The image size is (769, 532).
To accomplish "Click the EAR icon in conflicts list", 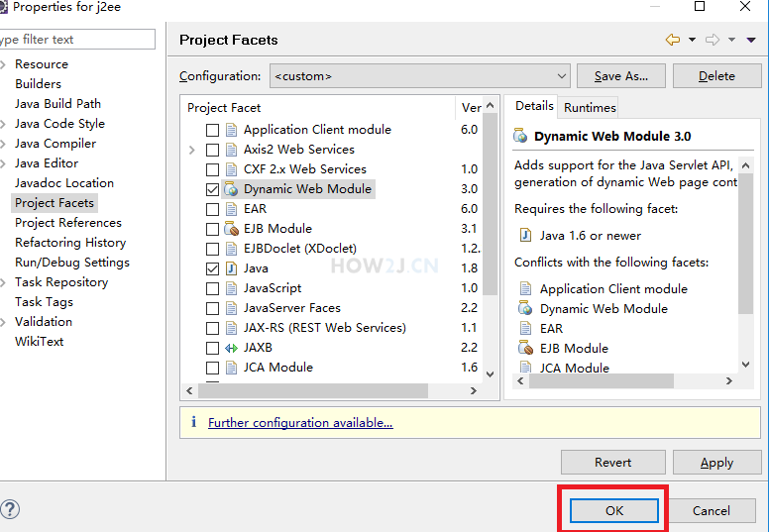I will click(x=525, y=328).
